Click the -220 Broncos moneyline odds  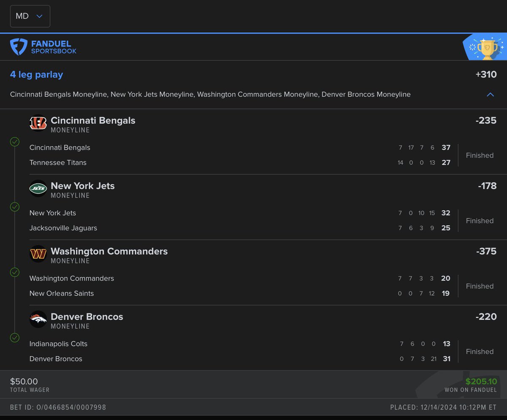point(486,317)
